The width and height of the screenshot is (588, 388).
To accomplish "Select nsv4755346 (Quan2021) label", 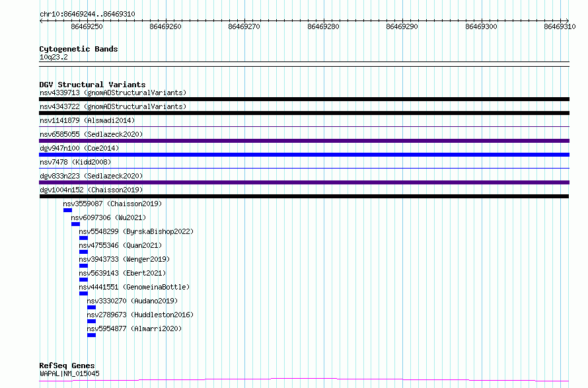I will (120, 245).
